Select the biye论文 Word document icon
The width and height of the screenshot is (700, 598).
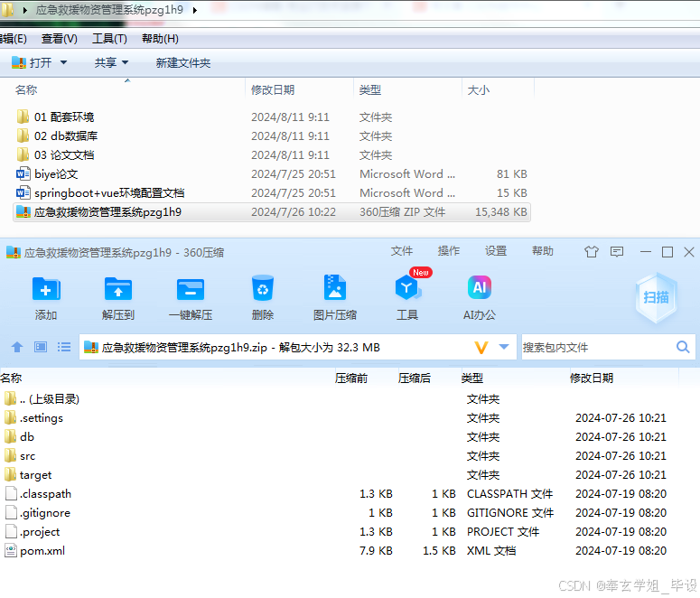(x=23, y=173)
